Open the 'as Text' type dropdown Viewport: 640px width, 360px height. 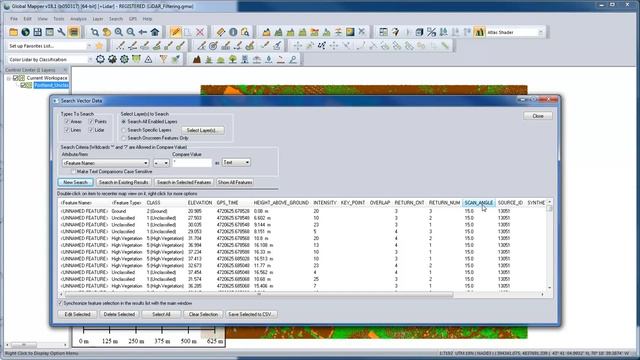coord(236,162)
